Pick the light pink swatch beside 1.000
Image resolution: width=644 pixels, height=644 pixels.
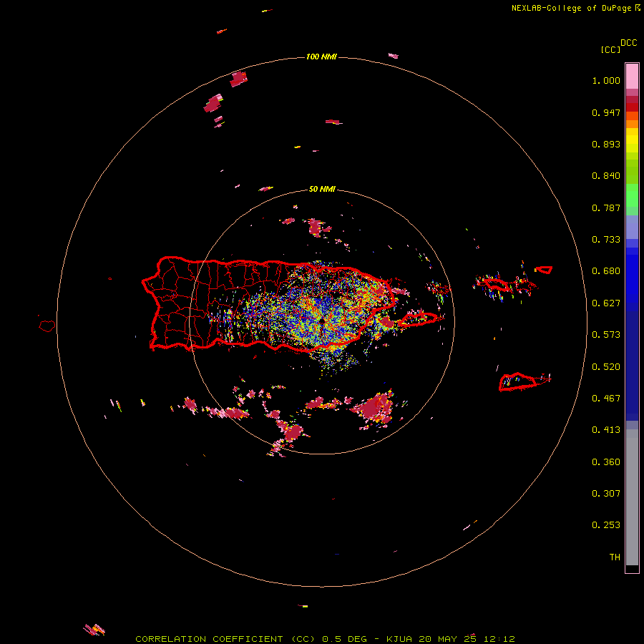(632, 77)
